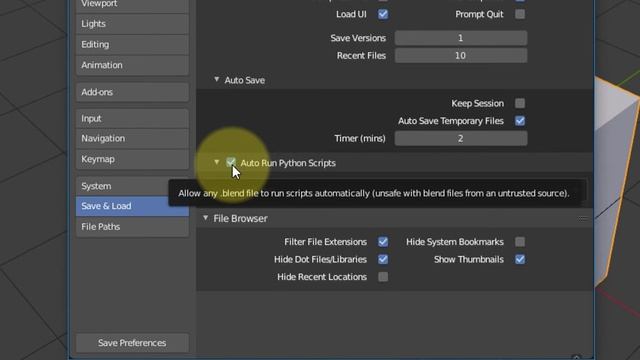640x360 pixels.
Task: Open the File Paths preferences section
Action: click(132, 227)
